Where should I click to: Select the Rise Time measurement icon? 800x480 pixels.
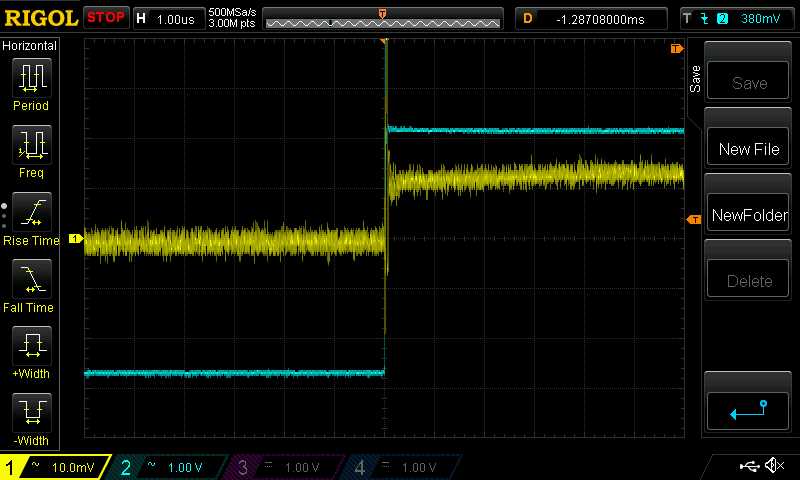pos(32,212)
